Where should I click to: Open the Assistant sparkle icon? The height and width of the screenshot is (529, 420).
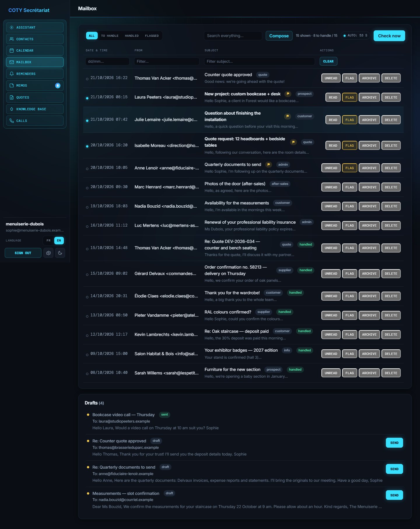[x=12, y=27]
